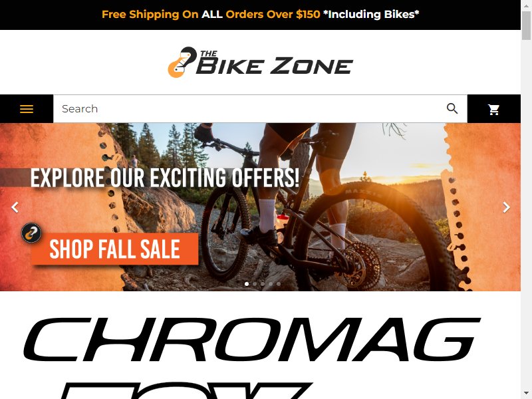Go to the previous banner slide
Viewport: 532px width, 399px height.
point(15,207)
